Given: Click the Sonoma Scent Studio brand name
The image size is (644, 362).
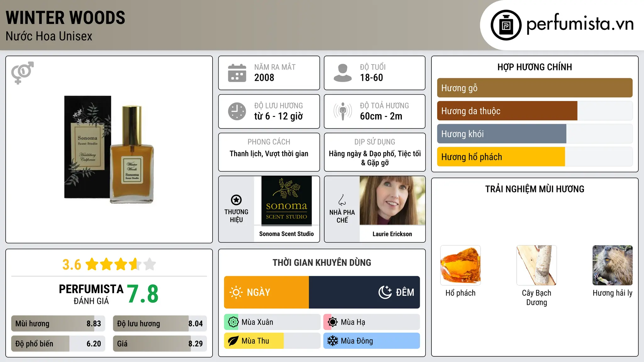Looking at the screenshot, I should click(x=286, y=234).
